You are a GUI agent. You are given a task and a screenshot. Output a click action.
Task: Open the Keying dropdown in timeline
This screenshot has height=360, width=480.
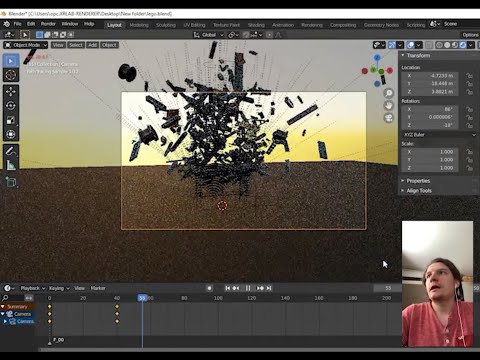pyautogui.click(x=59, y=288)
